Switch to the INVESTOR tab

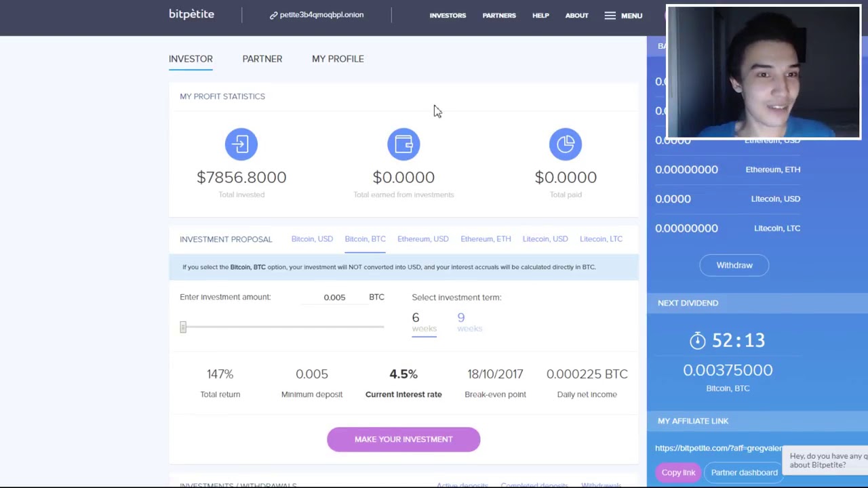pyautogui.click(x=191, y=59)
